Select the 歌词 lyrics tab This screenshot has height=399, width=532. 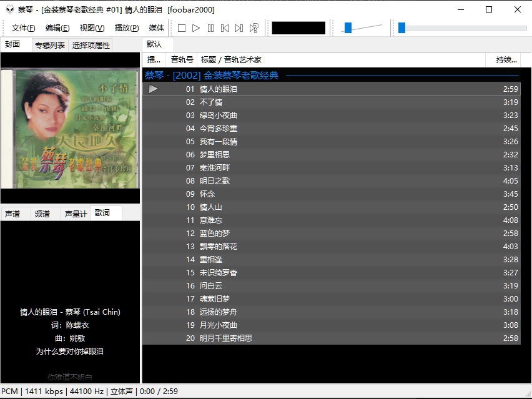pyautogui.click(x=106, y=213)
